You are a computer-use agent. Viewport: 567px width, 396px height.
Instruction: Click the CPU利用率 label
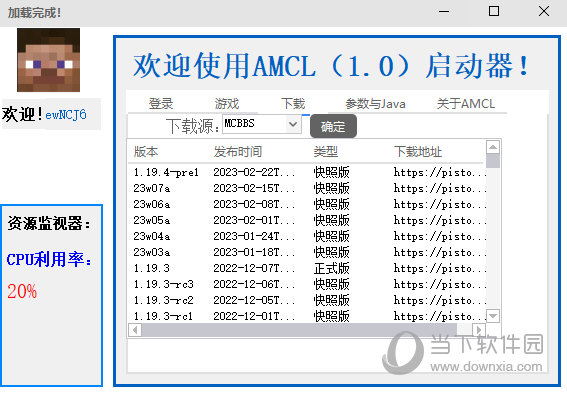(49, 259)
